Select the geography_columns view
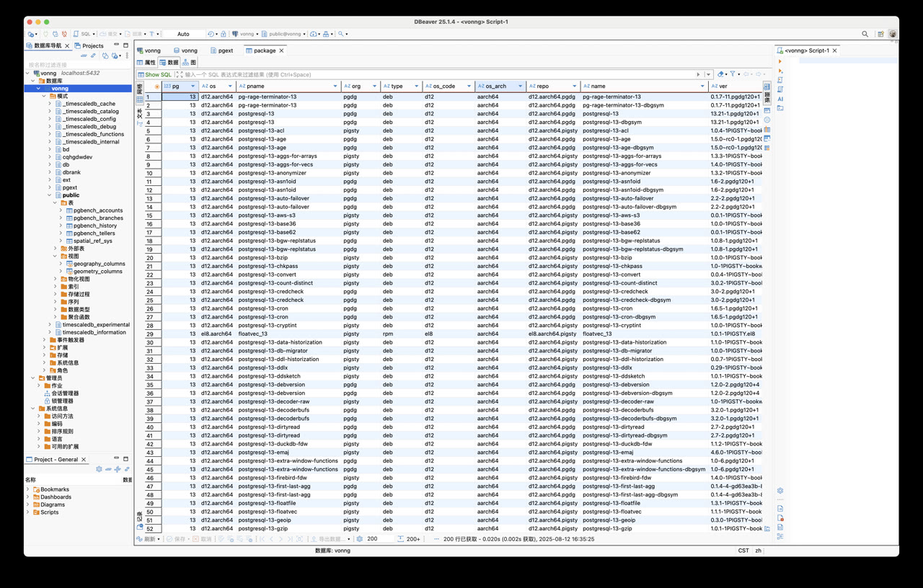The height and width of the screenshot is (588, 923). click(99, 264)
